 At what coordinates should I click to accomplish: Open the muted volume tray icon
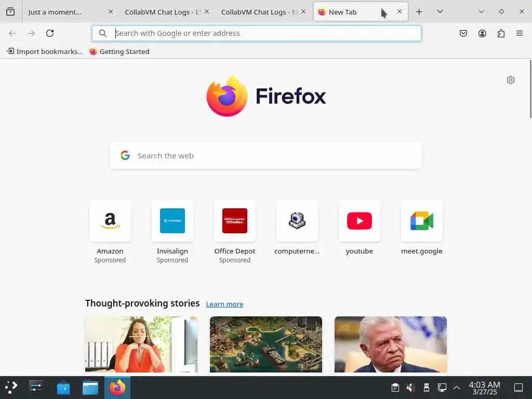click(x=410, y=388)
